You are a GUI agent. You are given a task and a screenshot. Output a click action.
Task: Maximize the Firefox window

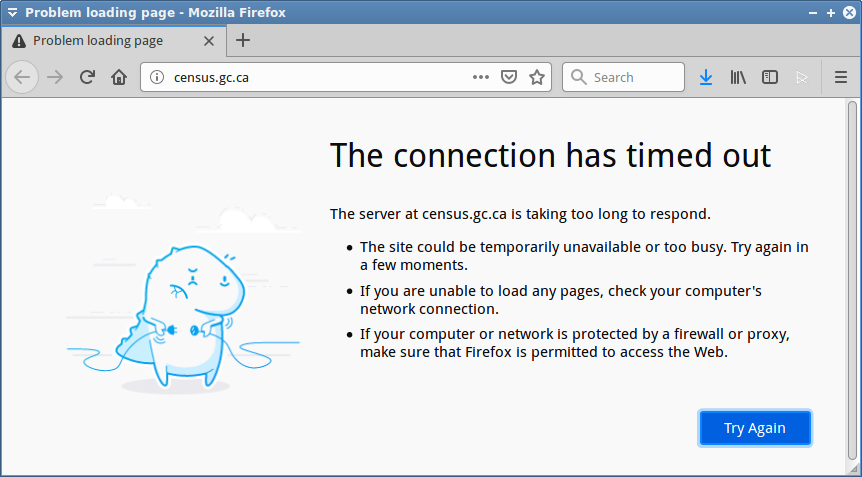click(831, 12)
